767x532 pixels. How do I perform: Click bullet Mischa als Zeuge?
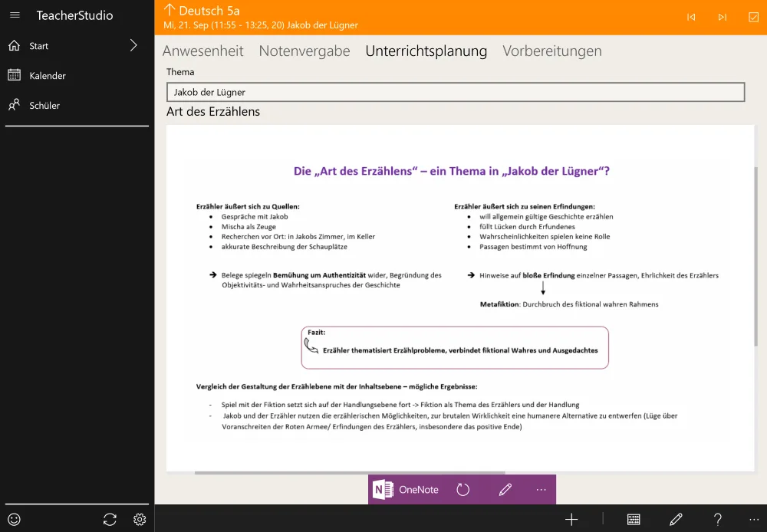pos(249,226)
